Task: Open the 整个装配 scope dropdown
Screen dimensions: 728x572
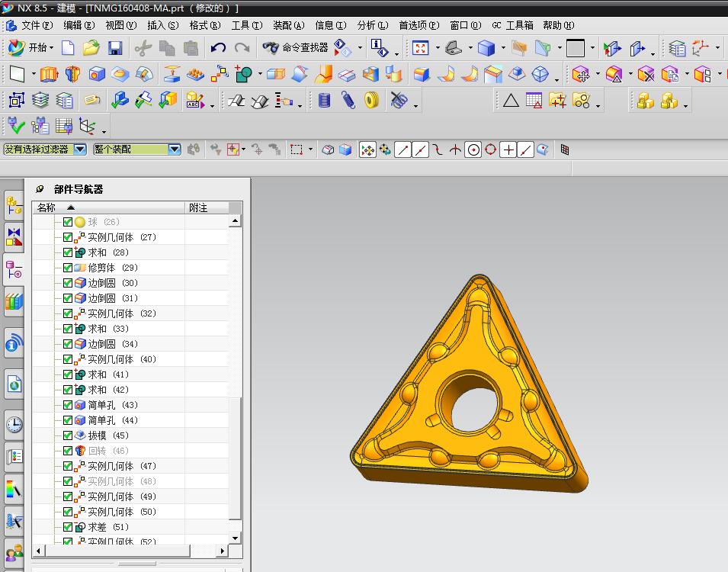Action: (175, 149)
